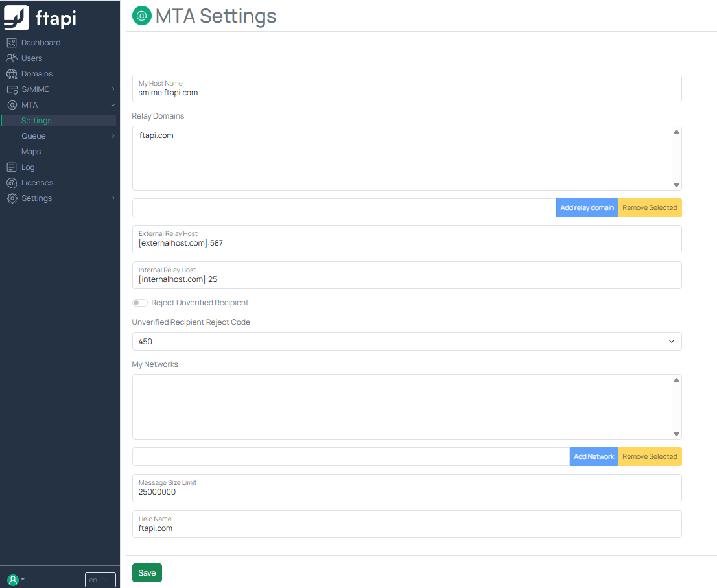Collapse the MTA submenu chevron
Viewport: 717px width, 588px height.
pyautogui.click(x=113, y=105)
